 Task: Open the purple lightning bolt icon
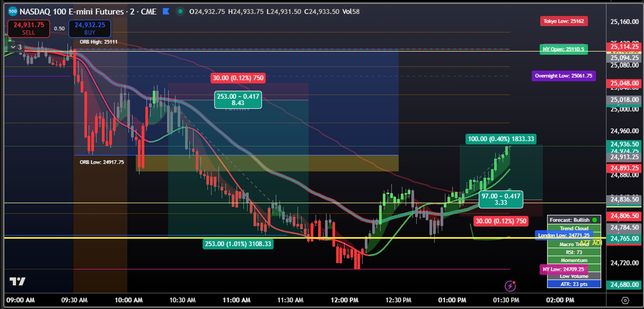[x=510, y=286]
